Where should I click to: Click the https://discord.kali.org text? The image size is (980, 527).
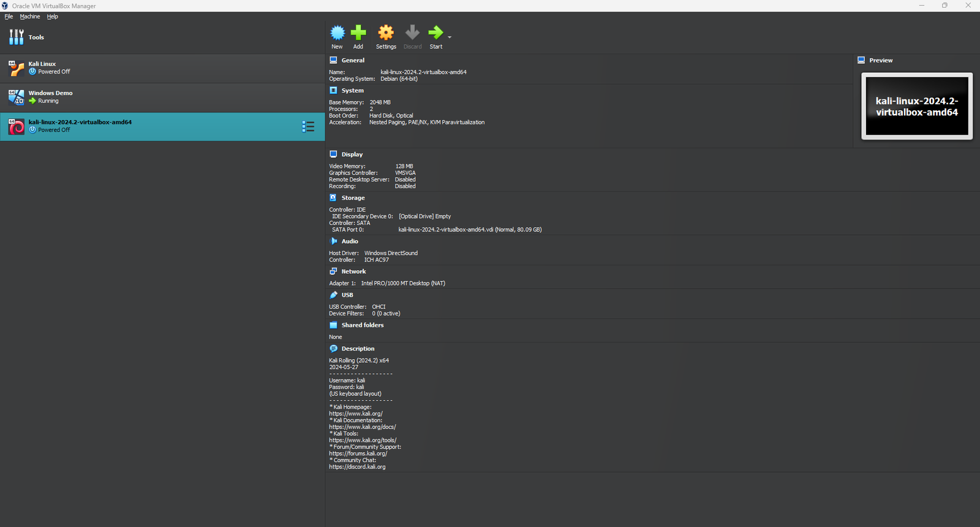[357, 467]
